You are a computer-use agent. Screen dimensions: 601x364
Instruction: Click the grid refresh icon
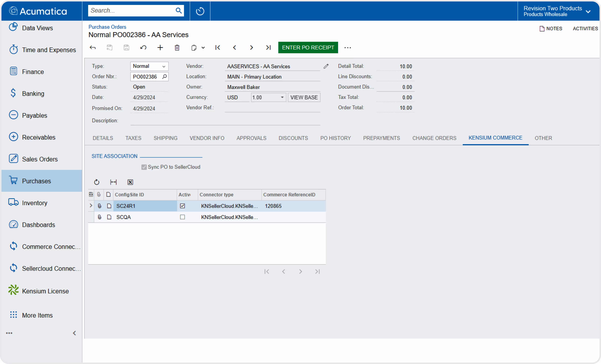coord(97,182)
